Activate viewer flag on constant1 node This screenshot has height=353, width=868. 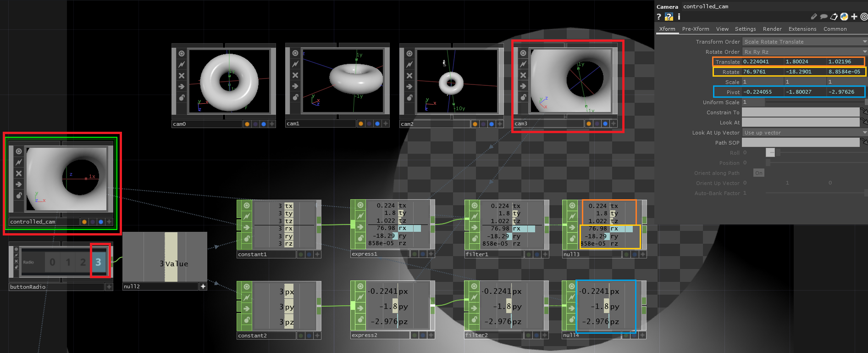[247, 206]
